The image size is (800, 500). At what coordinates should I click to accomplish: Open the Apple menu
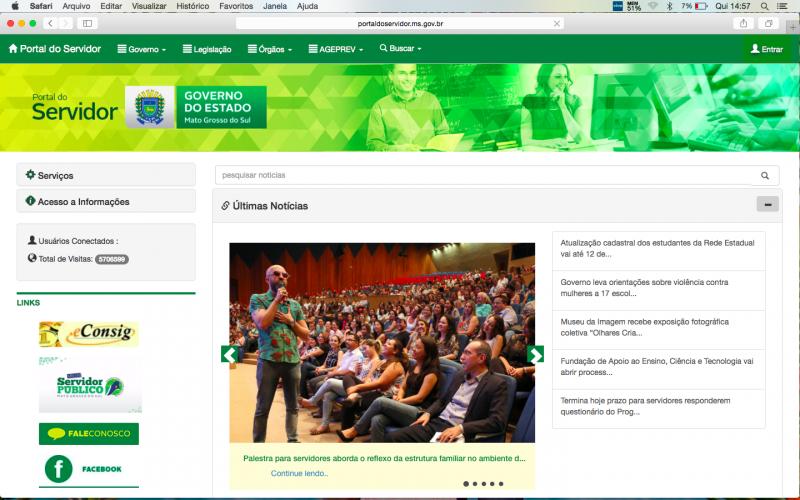pyautogui.click(x=15, y=6)
